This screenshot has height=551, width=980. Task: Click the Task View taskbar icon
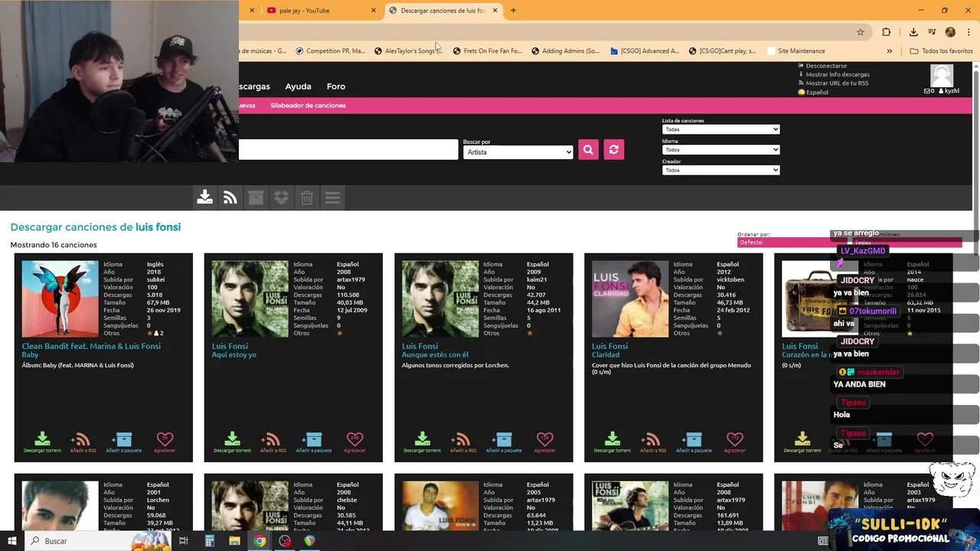[x=184, y=541]
